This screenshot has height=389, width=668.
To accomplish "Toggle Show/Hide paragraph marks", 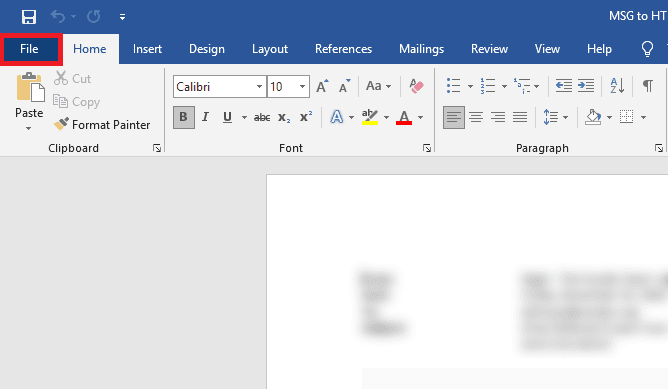I will 648,86.
